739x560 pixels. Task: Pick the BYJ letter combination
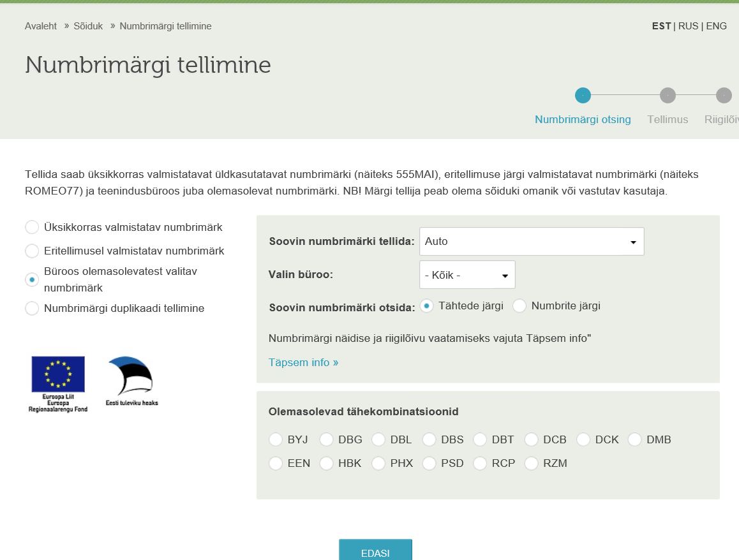[x=276, y=439]
